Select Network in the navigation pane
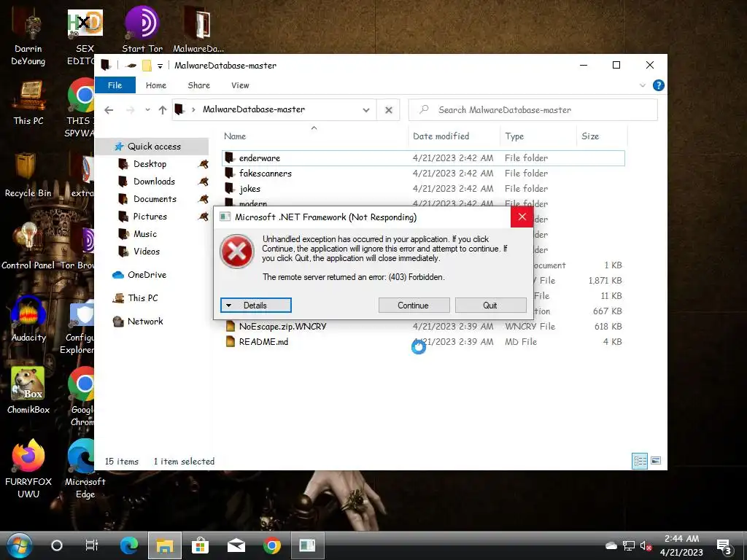The image size is (747, 560). tap(145, 322)
